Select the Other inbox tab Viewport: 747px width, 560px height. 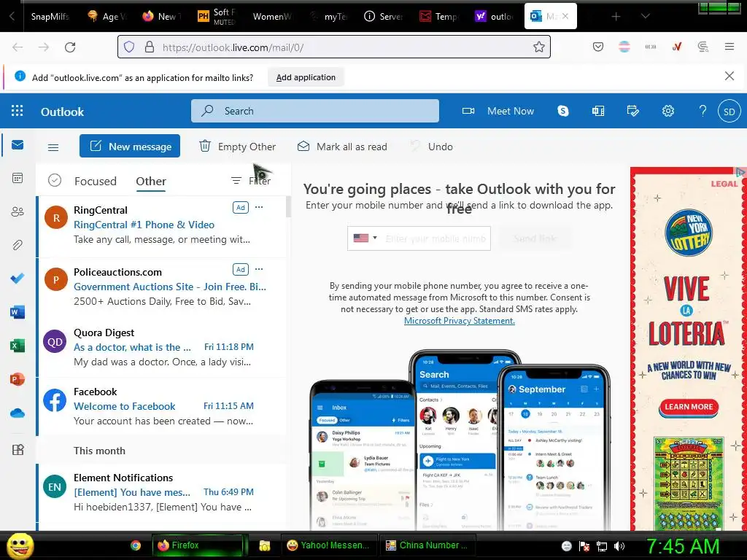pyautogui.click(x=151, y=181)
